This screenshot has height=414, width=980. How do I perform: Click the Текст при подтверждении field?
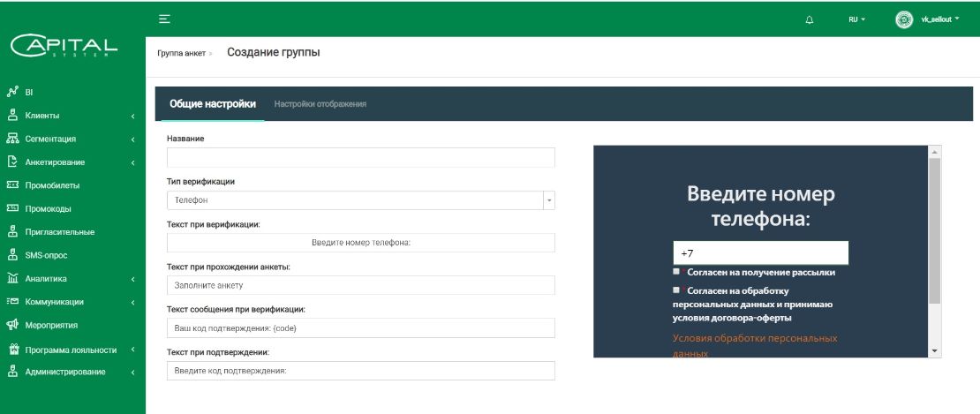click(x=360, y=370)
